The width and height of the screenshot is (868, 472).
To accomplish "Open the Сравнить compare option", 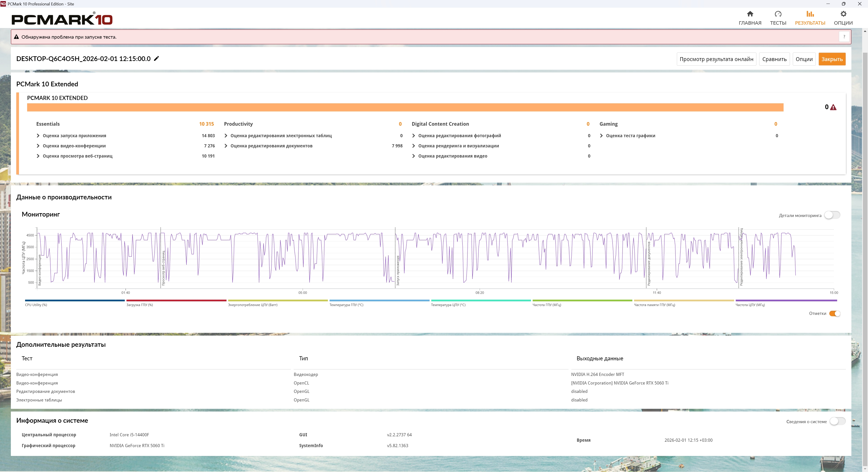I will coord(774,59).
